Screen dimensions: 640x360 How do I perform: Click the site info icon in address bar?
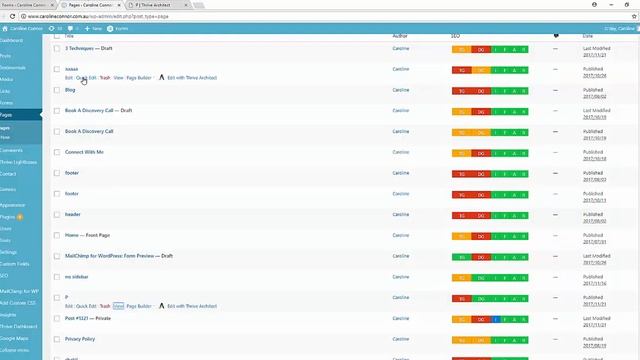(23, 16)
